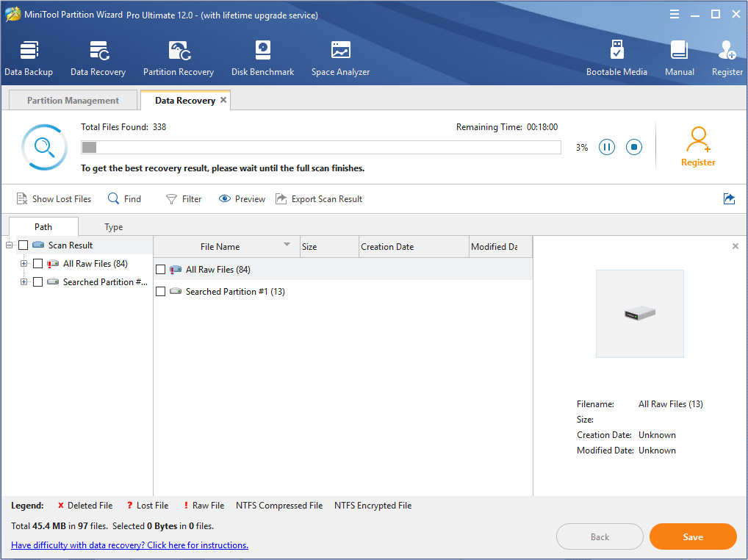
Task: Click the orange Save button
Action: point(693,536)
